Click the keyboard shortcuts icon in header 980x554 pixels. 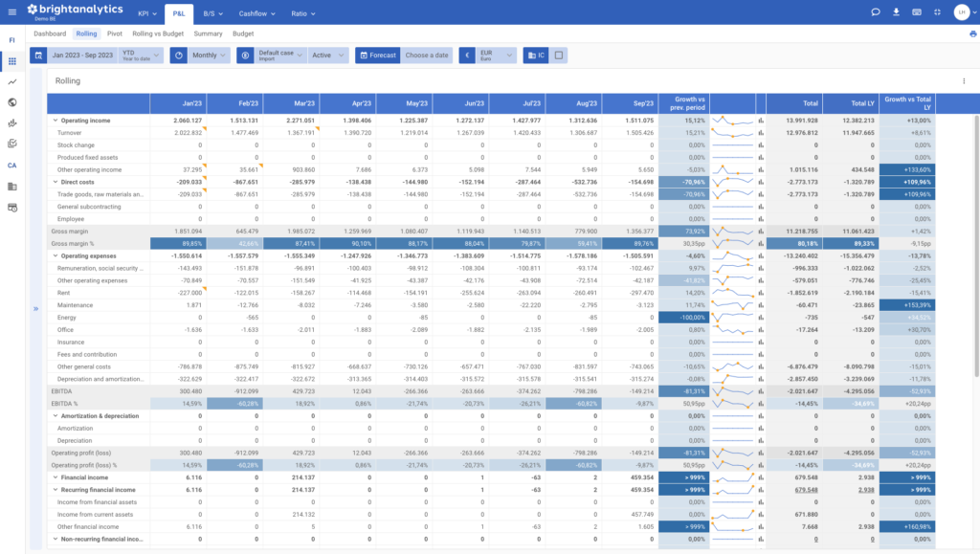pyautogui.click(x=917, y=11)
